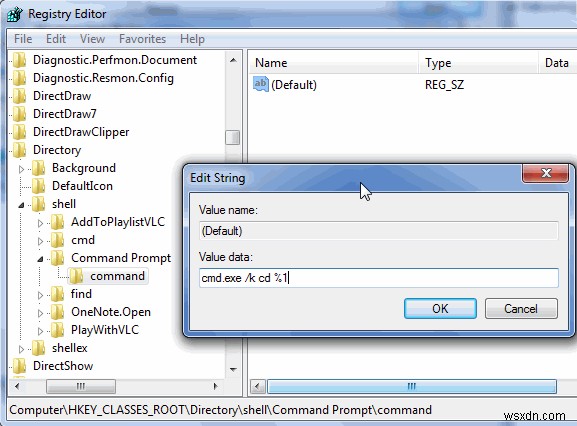This screenshot has height=426, width=577.
Task: Click the Diagnostic.Perfmon.Document folder icon
Action: (20, 60)
